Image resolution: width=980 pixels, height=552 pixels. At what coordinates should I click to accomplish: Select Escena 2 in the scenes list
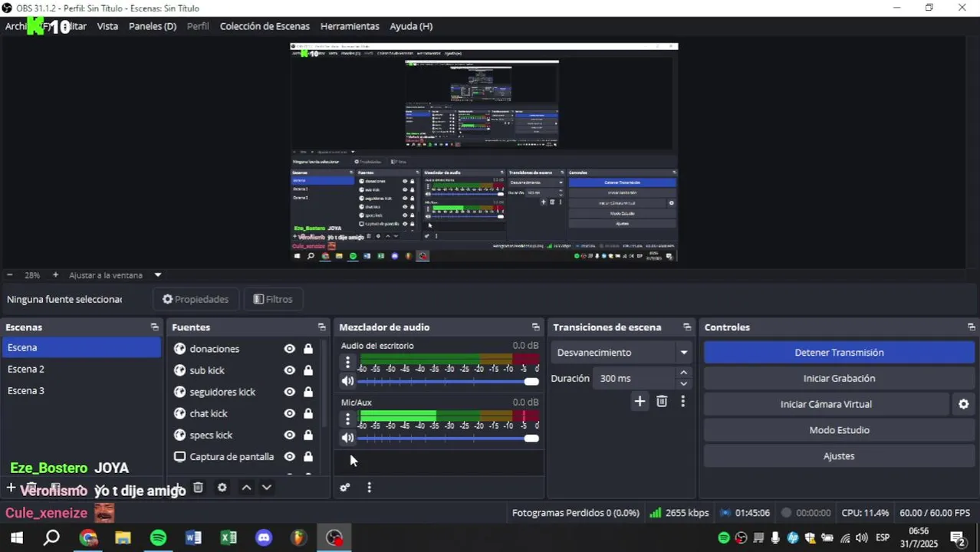81,369
